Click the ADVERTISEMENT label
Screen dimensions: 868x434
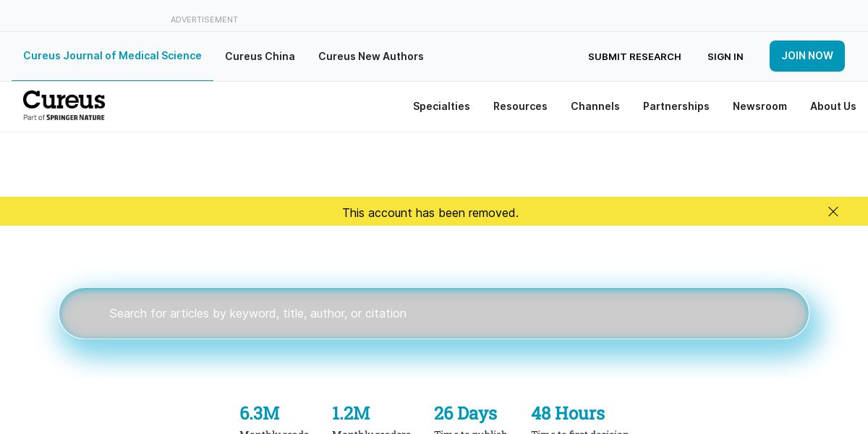pyautogui.click(x=204, y=20)
